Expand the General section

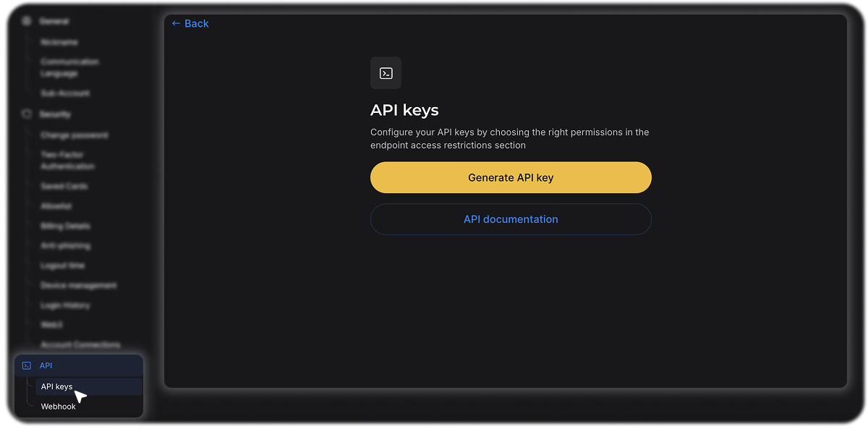click(x=54, y=22)
